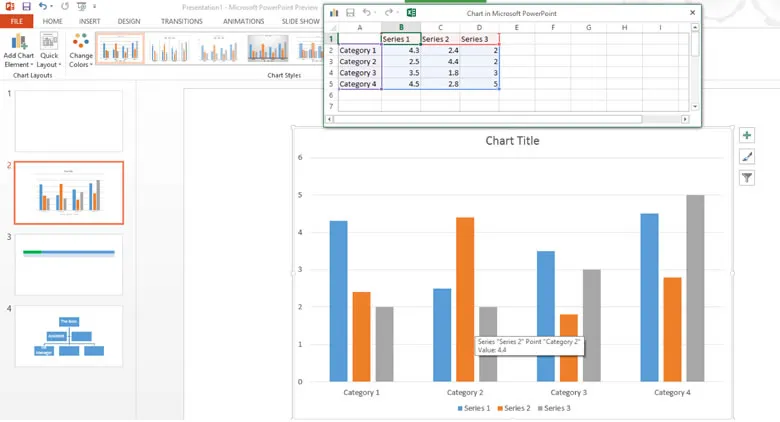Click the Chart Elements plus button
The height and width of the screenshot is (422, 780).
(x=747, y=135)
